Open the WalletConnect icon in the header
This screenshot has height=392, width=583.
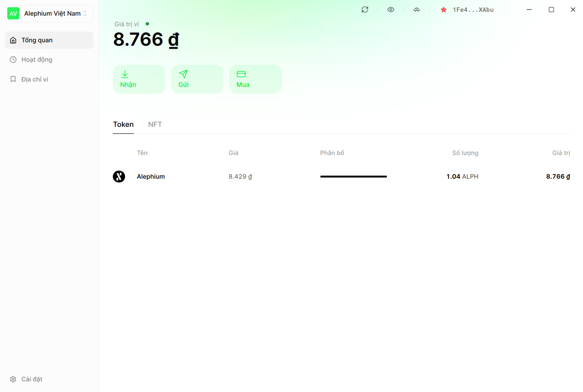click(417, 10)
